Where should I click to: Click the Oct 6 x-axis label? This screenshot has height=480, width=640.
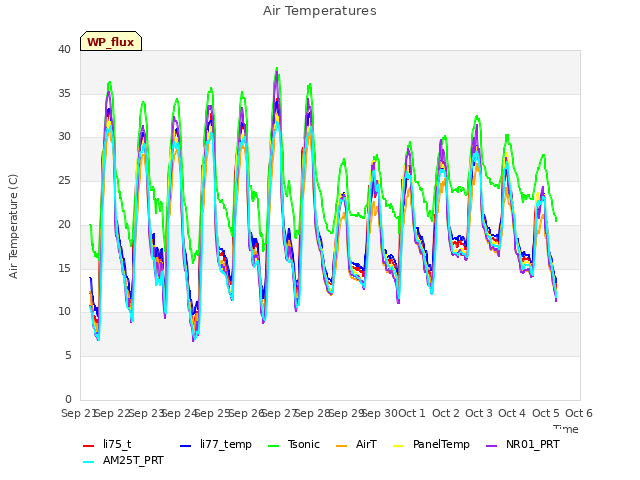tap(579, 413)
